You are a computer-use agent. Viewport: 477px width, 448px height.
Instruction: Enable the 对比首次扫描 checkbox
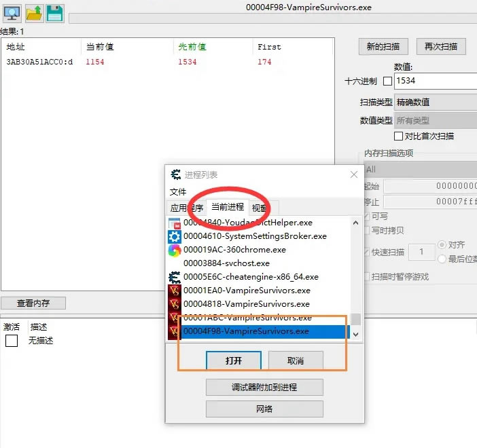399,136
